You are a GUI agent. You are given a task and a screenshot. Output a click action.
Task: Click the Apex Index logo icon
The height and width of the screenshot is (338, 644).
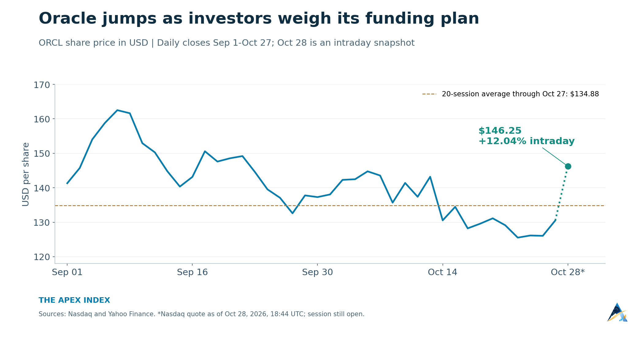(617, 312)
